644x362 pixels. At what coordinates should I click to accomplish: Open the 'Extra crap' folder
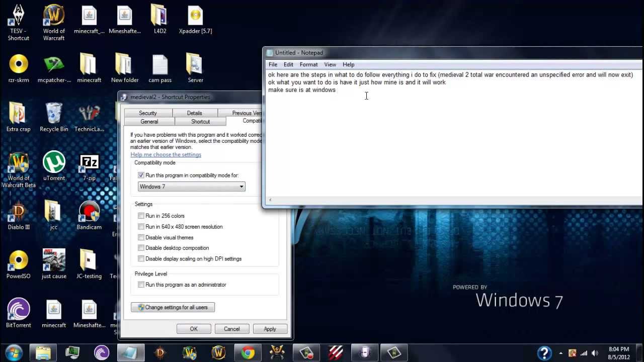point(19,117)
